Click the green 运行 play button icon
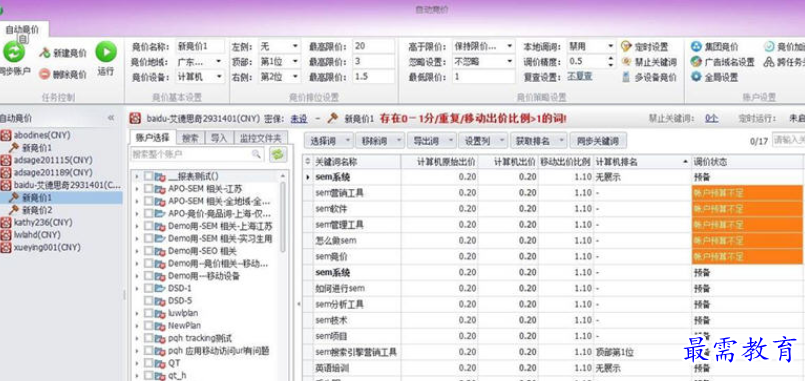The image size is (805, 381). 106,52
